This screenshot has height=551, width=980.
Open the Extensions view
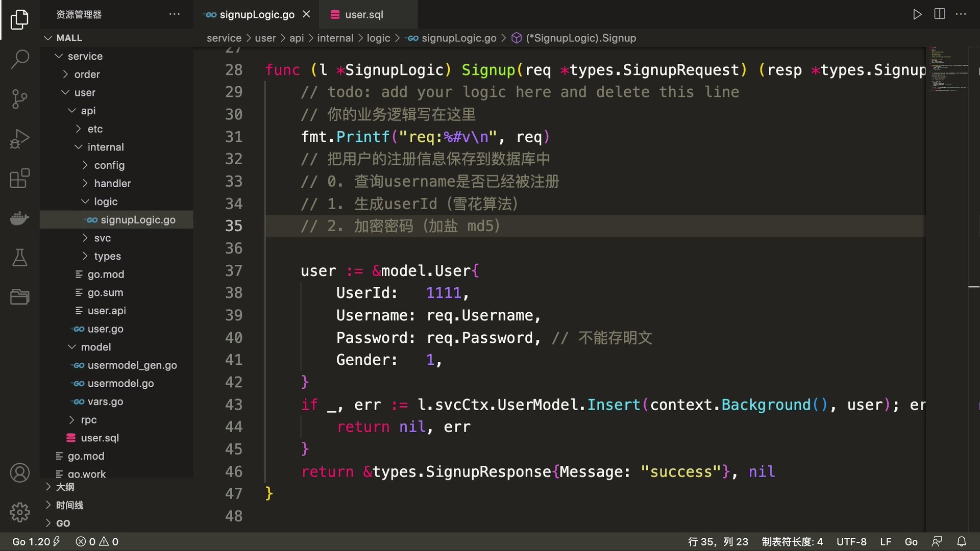tap(19, 179)
